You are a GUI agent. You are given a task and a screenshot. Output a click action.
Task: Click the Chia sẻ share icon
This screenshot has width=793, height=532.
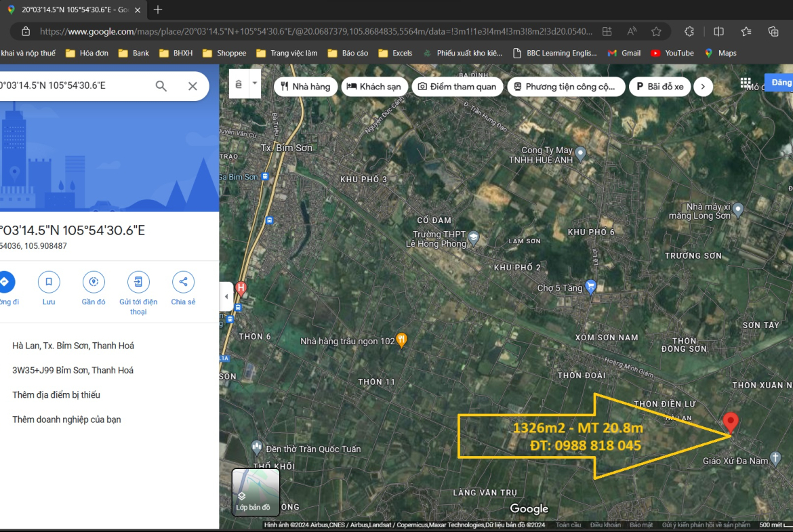tap(183, 282)
